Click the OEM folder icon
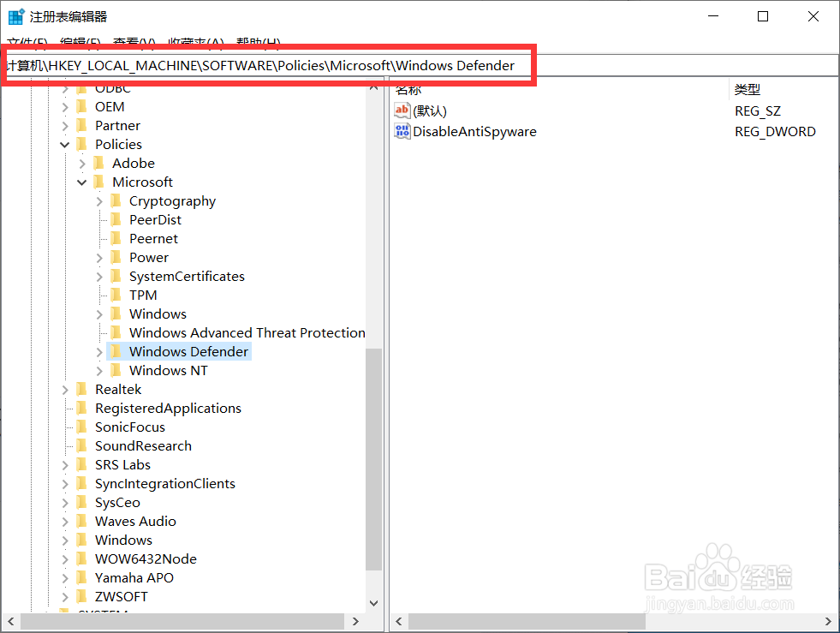840x633 pixels. [82, 107]
